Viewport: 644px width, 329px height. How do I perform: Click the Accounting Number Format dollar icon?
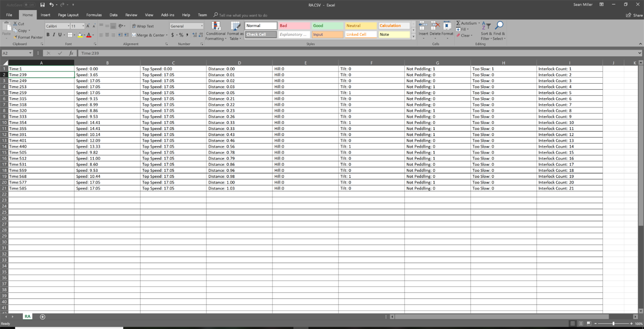click(x=172, y=35)
